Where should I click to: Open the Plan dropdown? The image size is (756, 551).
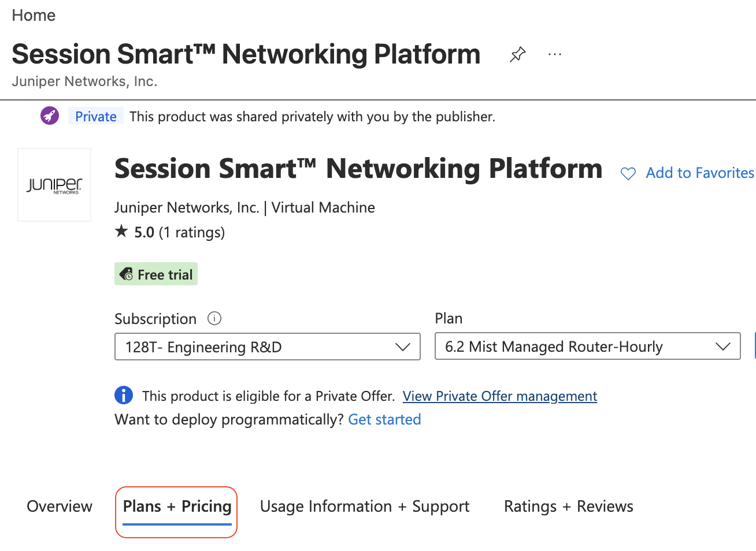point(588,346)
